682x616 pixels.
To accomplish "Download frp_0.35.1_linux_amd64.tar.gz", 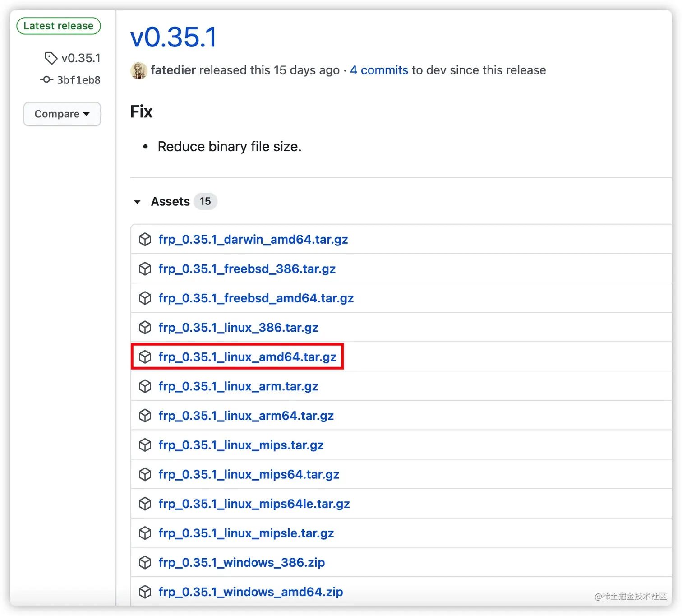I will [x=247, y=357].
